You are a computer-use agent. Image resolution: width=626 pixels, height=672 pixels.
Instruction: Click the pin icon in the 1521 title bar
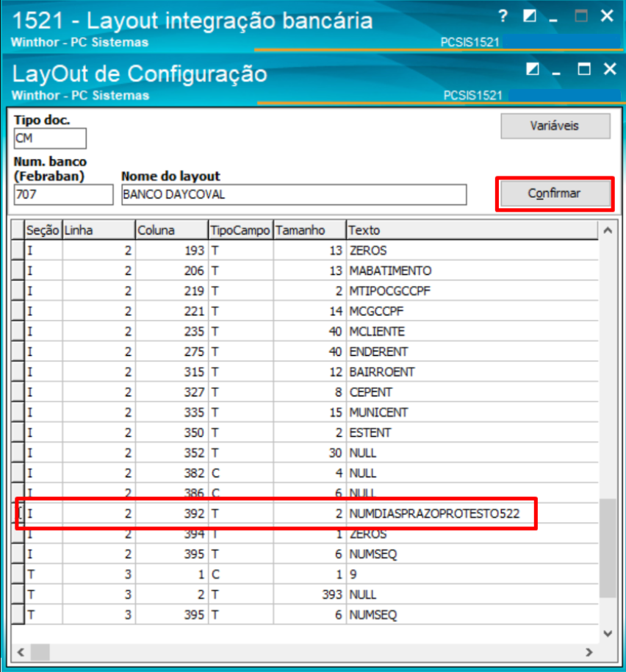530,16
